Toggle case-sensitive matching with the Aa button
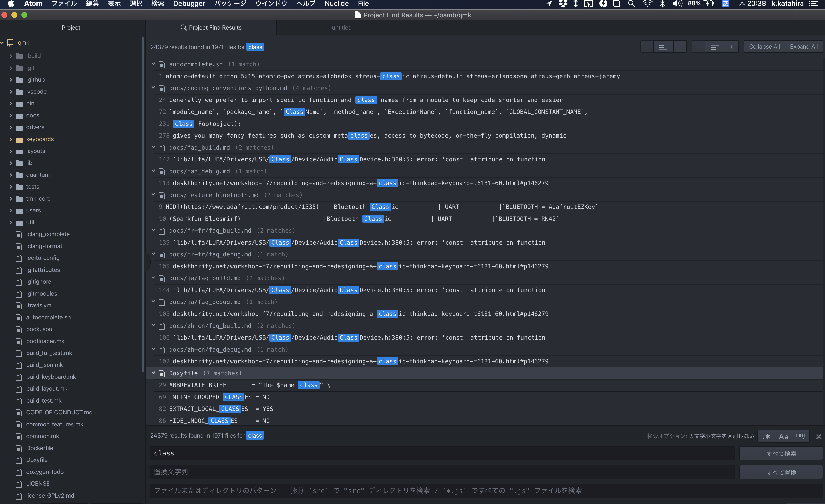The image size is (825, 504). 783,436
